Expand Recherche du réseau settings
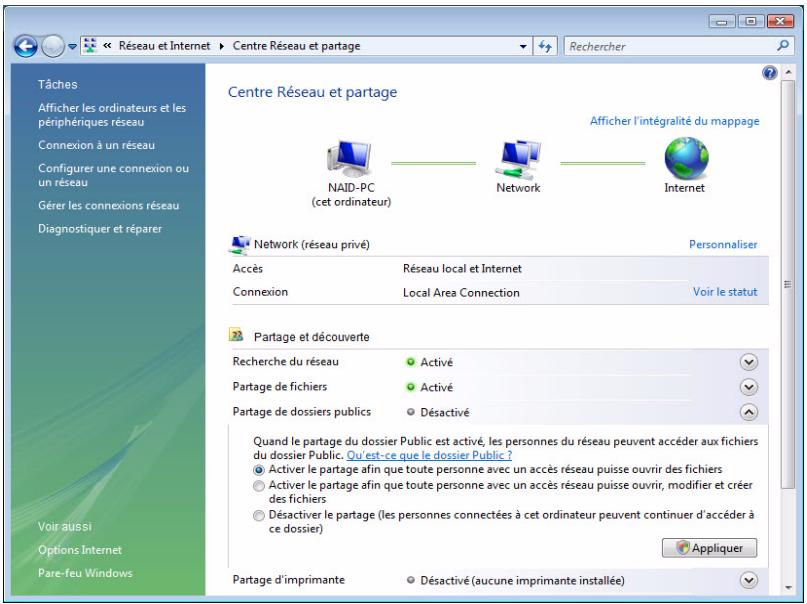This screenshot has height=604, width=807. pos(749,362)
